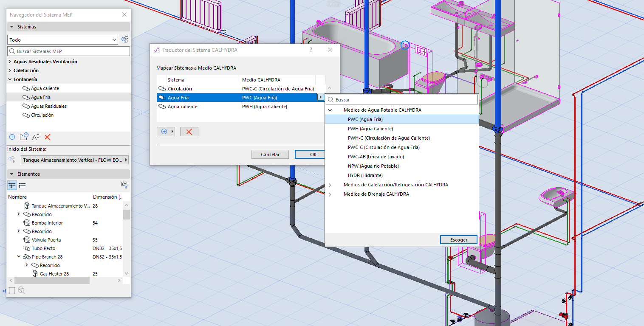Select NPW (Agua no Potable) option
644x326 pixels.
coord(373,166)
